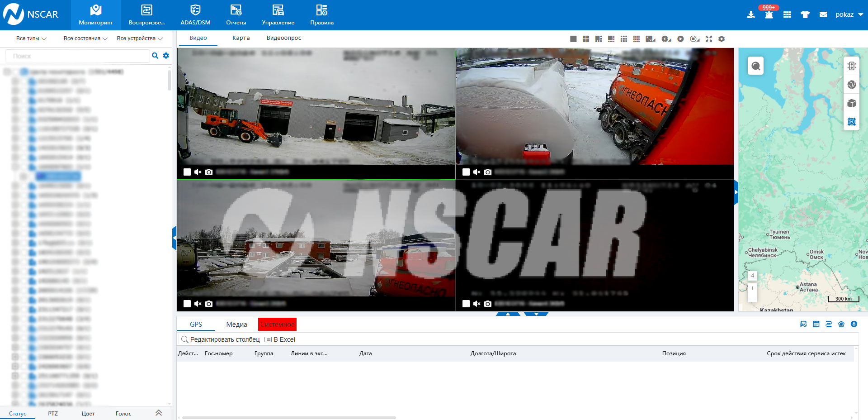Screen dimensions: 868x420
Task: Toggle mute on the white tanker video
Action: (477, 172)
